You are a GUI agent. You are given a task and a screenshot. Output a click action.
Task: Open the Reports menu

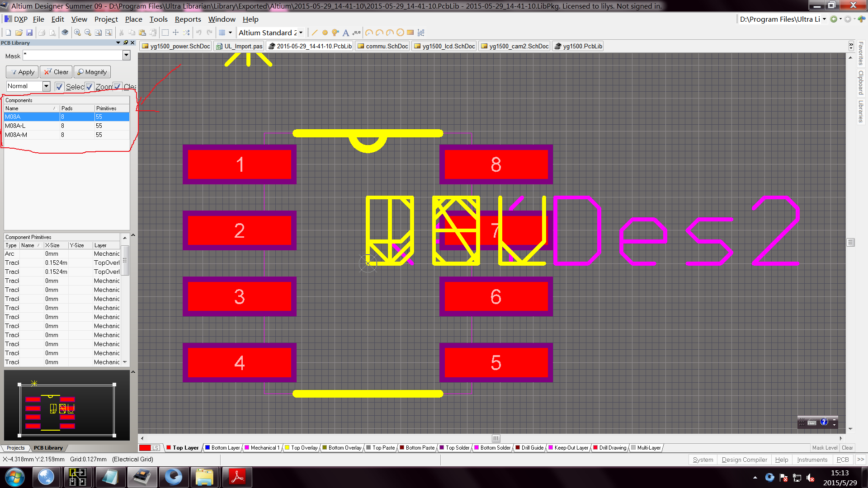point(188,19)
